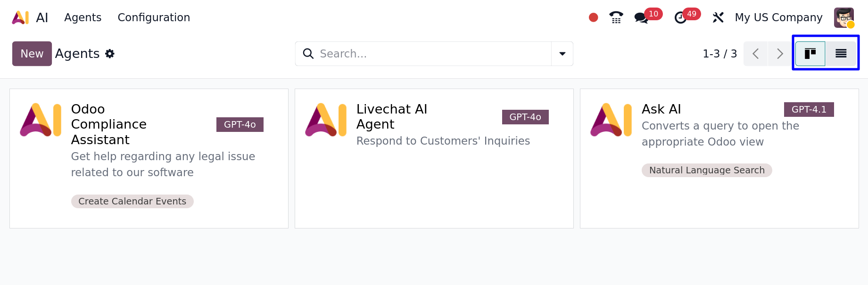Open My US Company switcher

(778, 17)
